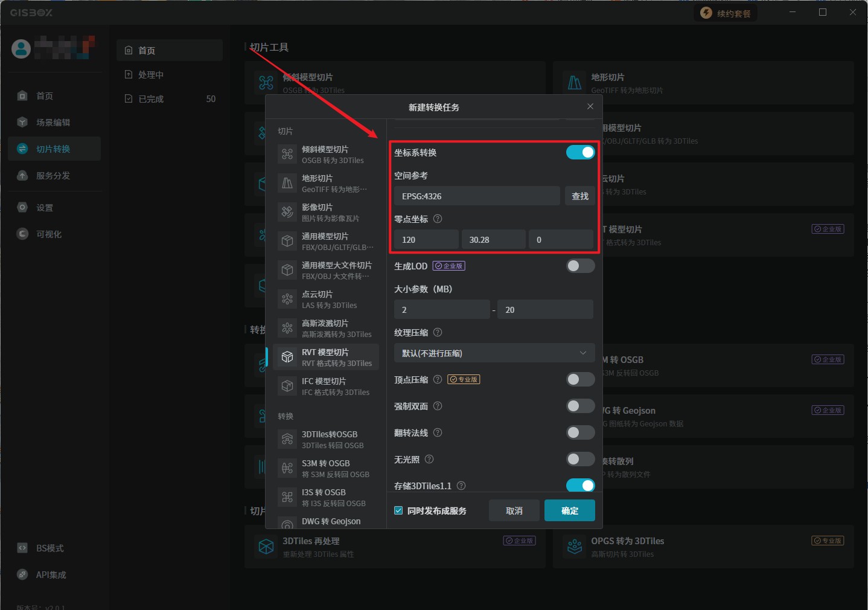Click the EPSG:4326 spatial reference field

point(476,196)
